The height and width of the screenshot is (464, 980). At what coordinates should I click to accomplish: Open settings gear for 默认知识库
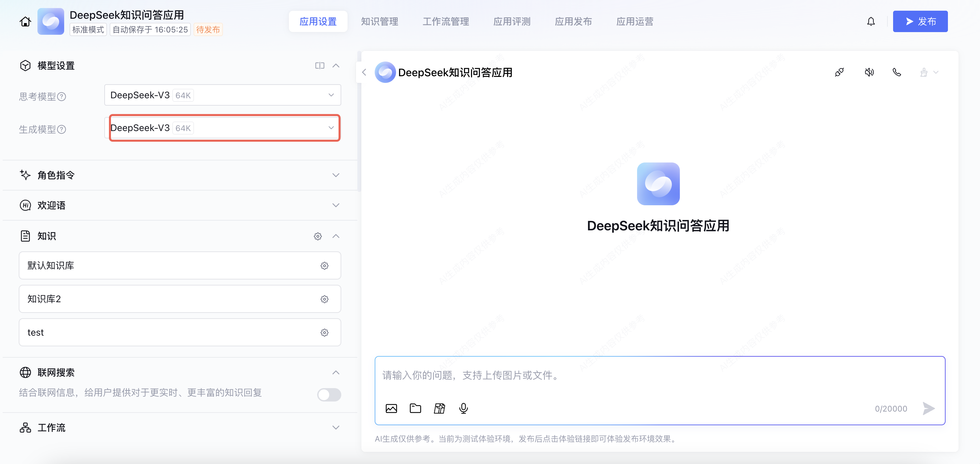(324, 266)
